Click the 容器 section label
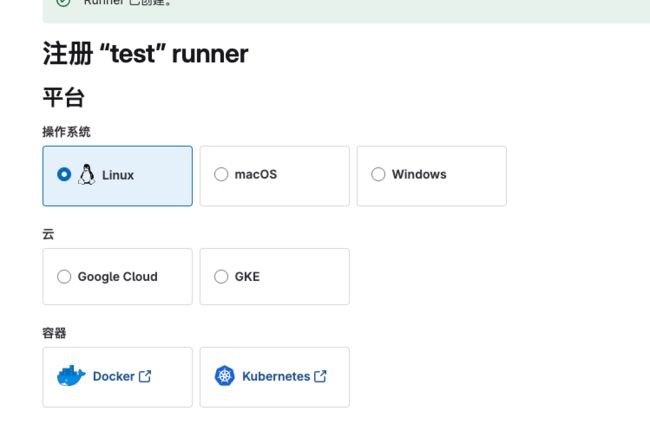This screenshot has height=424, width=650. 54,333
